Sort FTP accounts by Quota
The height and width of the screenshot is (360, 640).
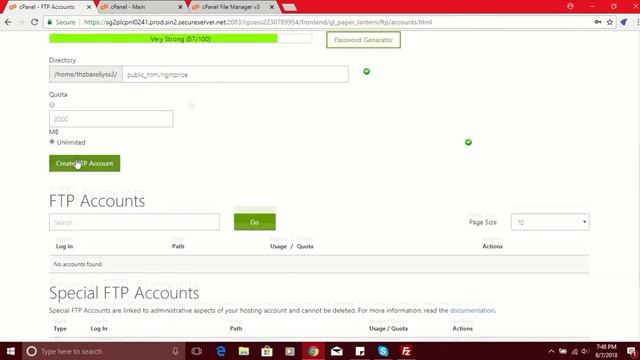point(305,246)
